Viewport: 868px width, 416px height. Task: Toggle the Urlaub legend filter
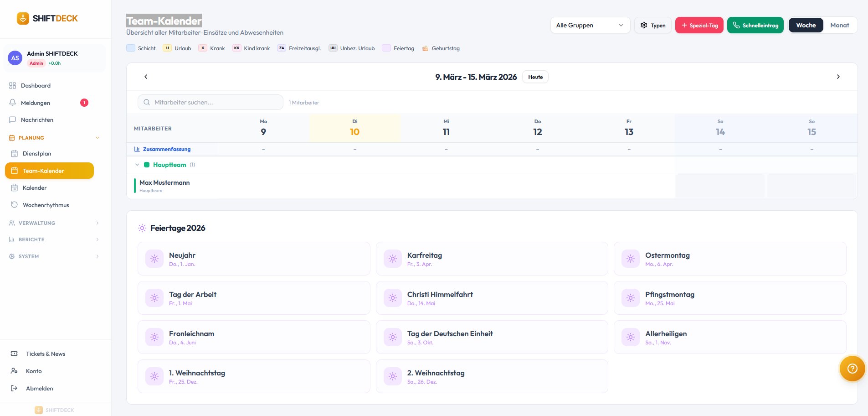[x=177, y=48]
